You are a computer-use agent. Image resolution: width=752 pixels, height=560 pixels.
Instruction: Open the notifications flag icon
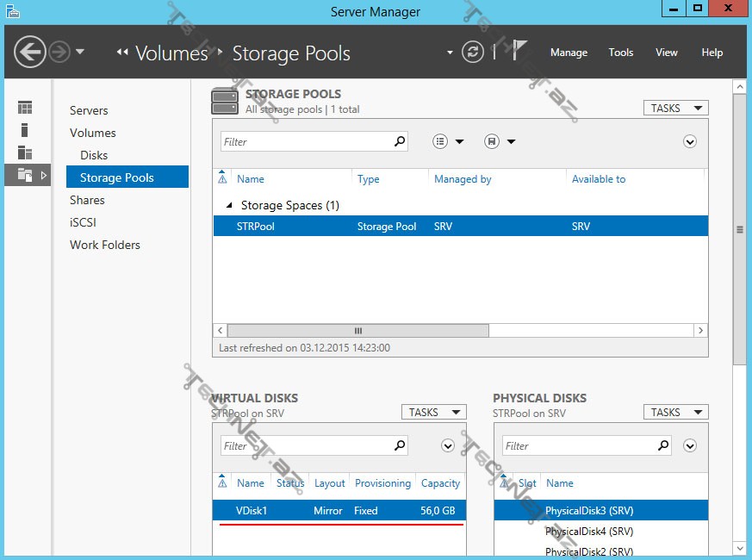519,52
